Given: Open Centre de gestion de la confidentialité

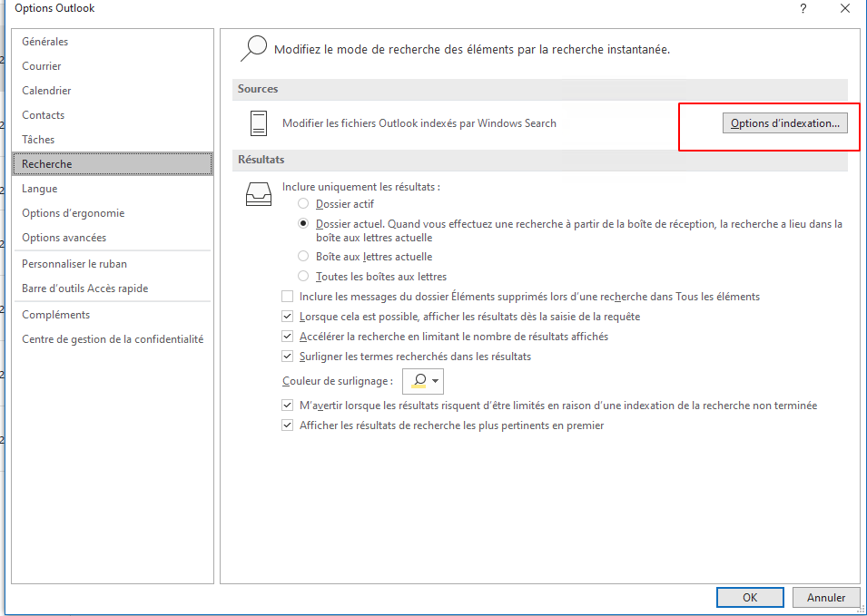Looking at the screenshot, I should click(113, 339).
